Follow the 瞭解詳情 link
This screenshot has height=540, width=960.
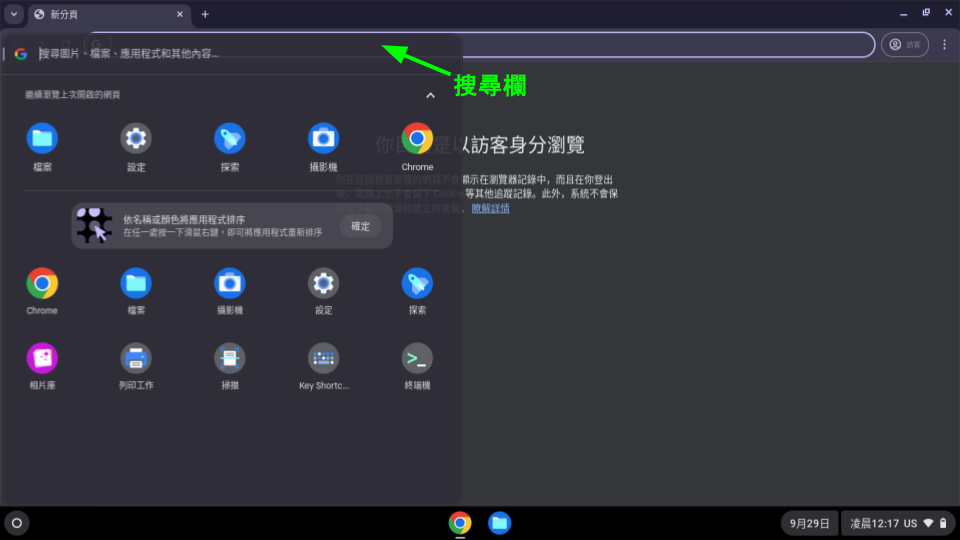click(490, 208)
